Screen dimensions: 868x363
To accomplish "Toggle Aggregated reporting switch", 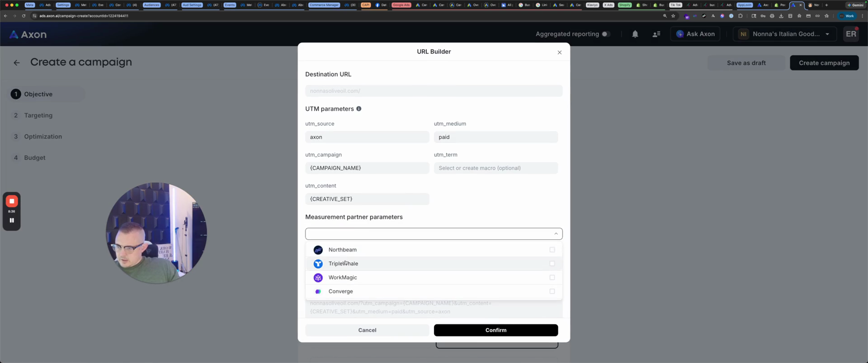I will coord(606,34).
